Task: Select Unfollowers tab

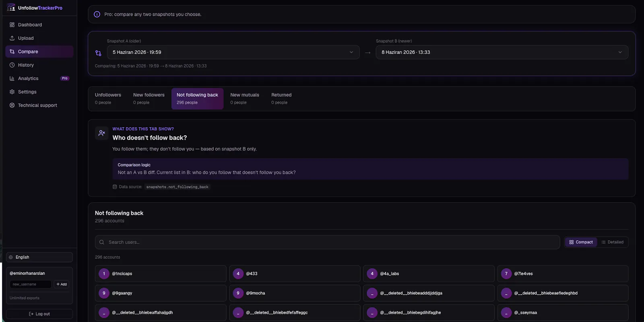Action: (108, 99)
